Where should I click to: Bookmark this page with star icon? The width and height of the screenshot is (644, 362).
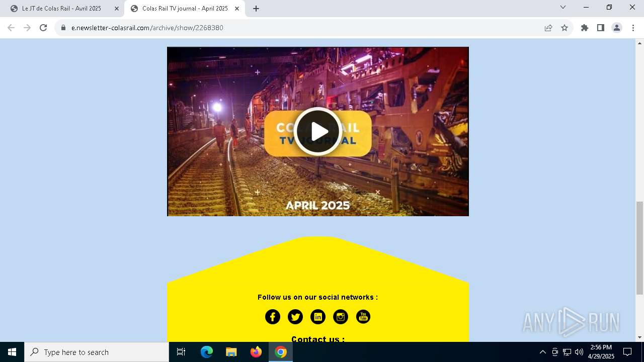pyautogui.click(x=565, y=28)
